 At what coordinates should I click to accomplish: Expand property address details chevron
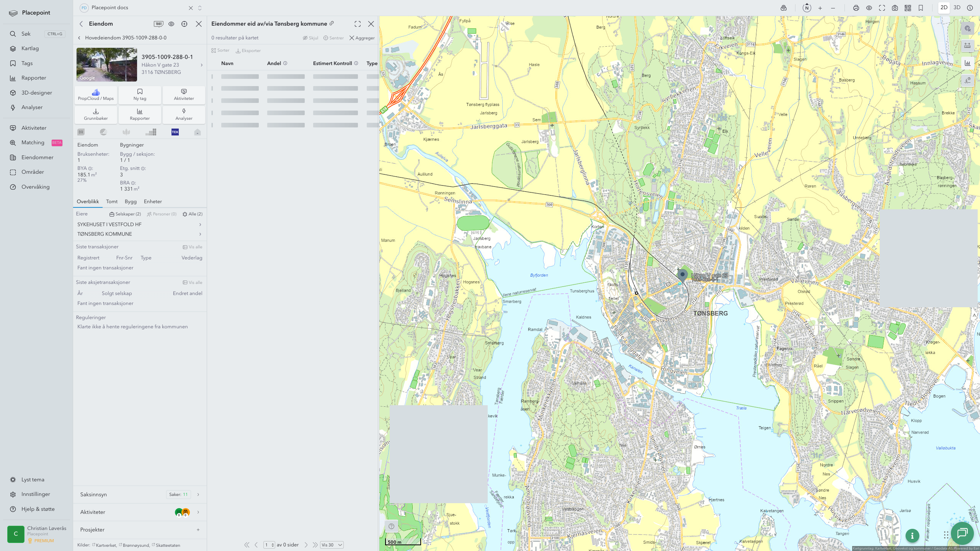pos(202,65)
